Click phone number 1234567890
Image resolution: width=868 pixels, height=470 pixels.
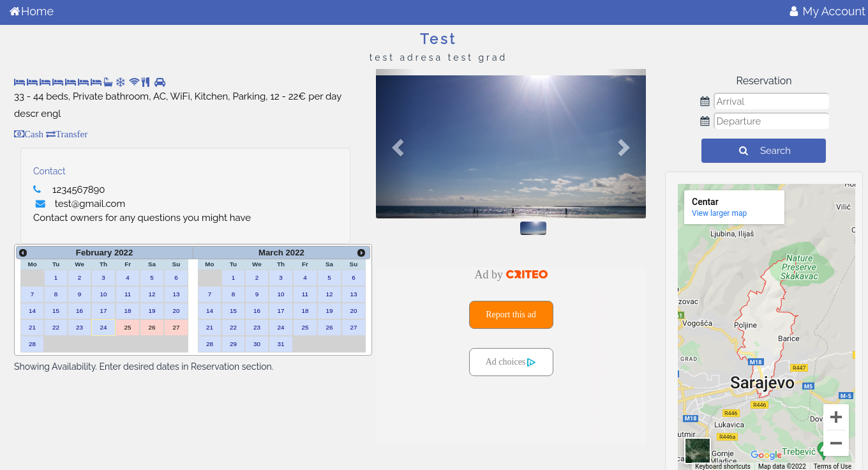(x=79, y=190)
